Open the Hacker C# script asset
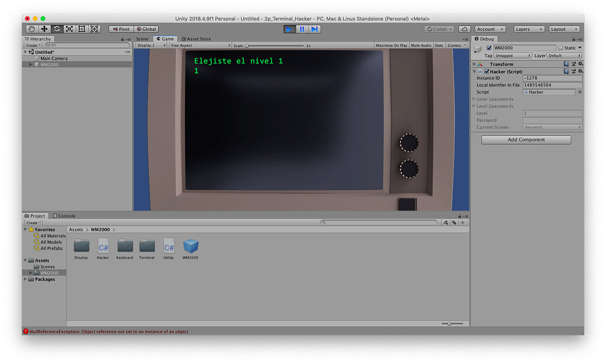This screenshot has height=364, width=606. [x=103, y=249]
